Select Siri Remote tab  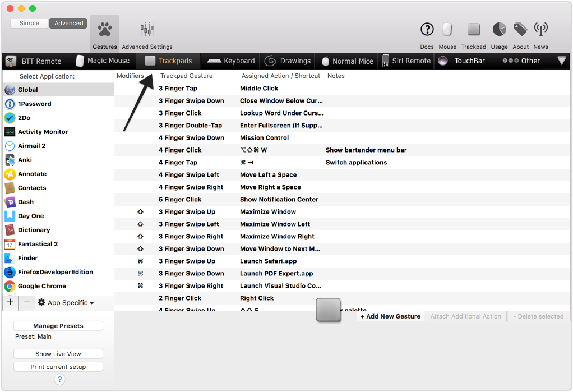(x=406, y=61)
